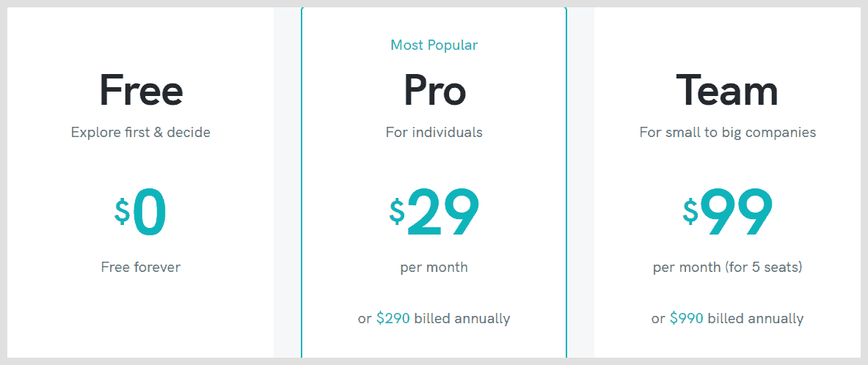Select the Pro plan heading
The width and height of the screenshot is (868, 365).
(x=434, y=90)
